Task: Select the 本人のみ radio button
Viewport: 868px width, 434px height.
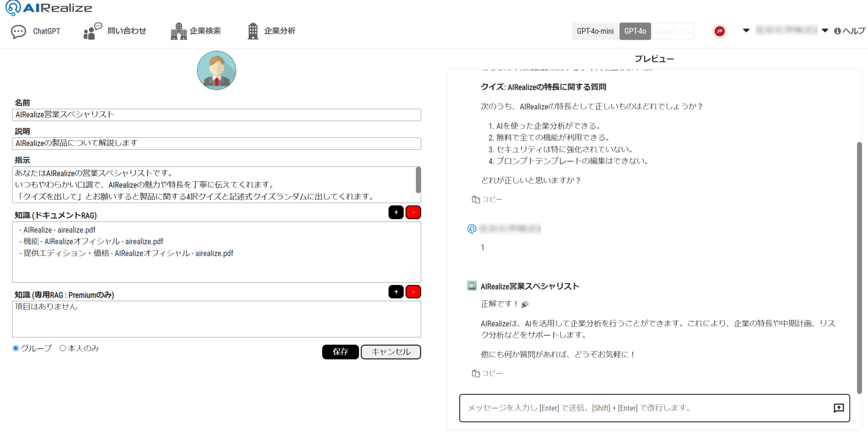Action: [x=64, y=348]
